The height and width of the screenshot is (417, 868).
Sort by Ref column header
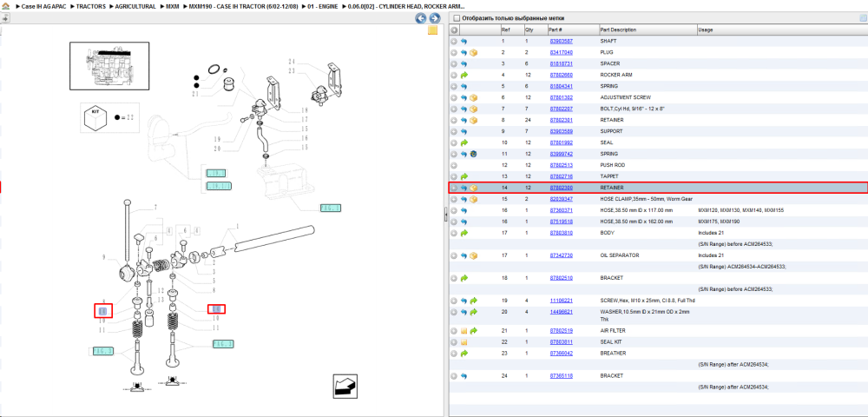coord(511,30)
